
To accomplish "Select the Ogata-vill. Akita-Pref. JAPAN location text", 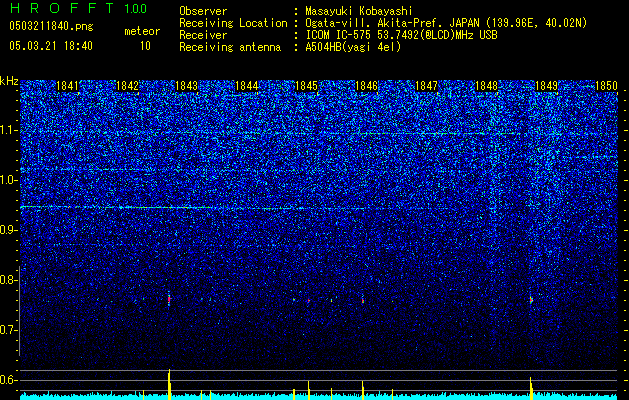I will [x=446, y=23].
